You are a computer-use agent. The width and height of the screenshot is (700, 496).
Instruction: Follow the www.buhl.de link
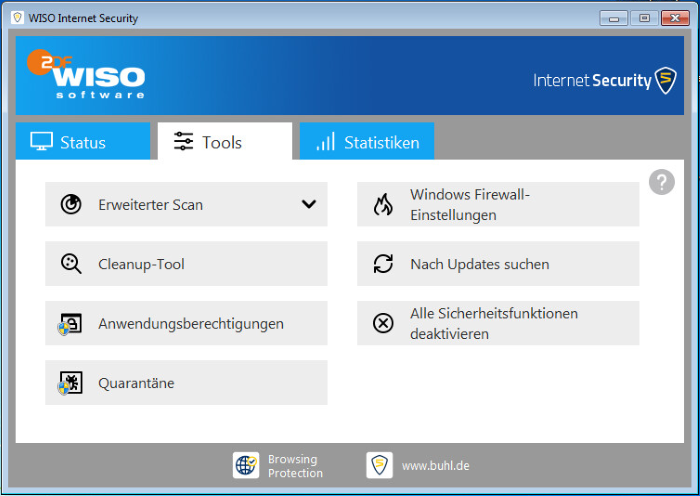pyautogui.click(x=435, y=466)
